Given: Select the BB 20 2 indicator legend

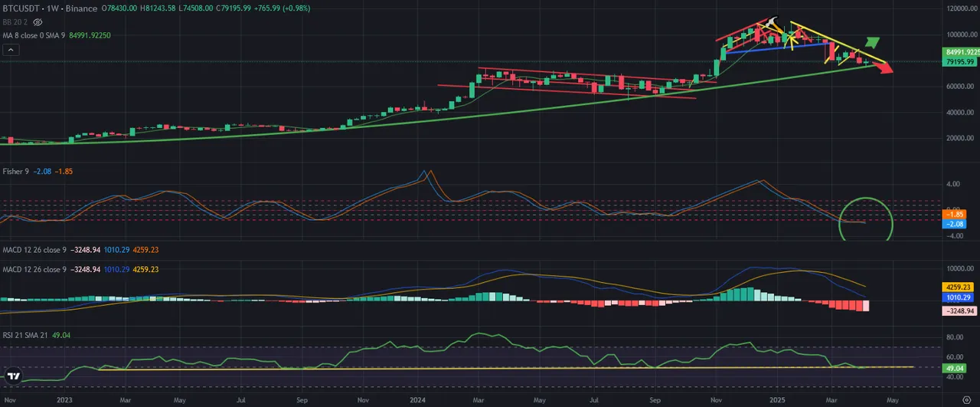Looking at the screenshot, I should pyautogui.click(x=15, y=22).
